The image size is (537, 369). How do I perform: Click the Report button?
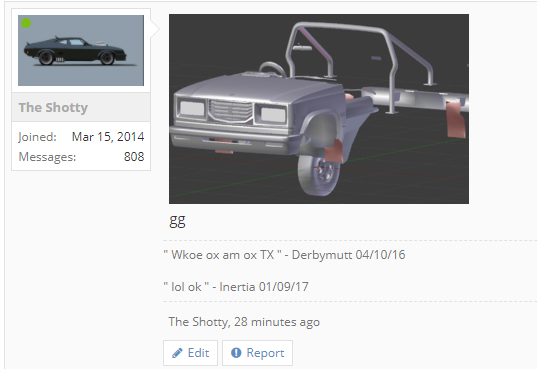(x=258, y=353)
